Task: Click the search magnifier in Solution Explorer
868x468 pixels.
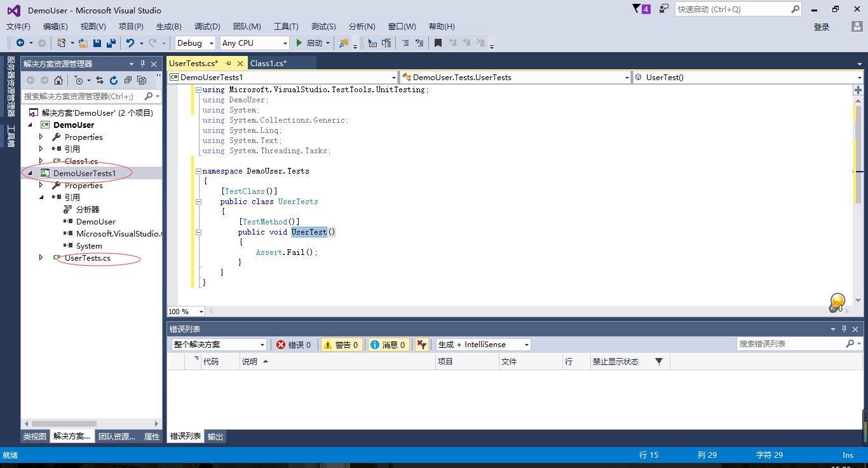Action: point(149,96)
